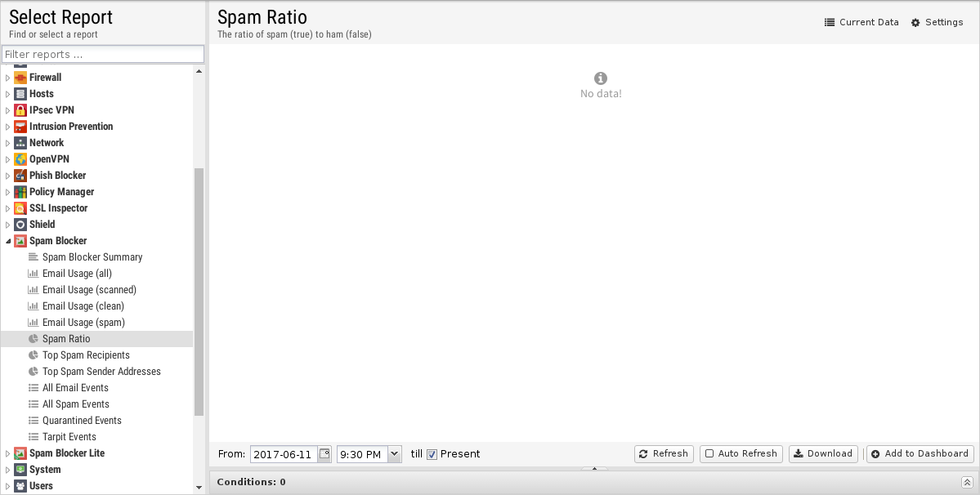Uncheck the Present checkbox

pos(432,454)
